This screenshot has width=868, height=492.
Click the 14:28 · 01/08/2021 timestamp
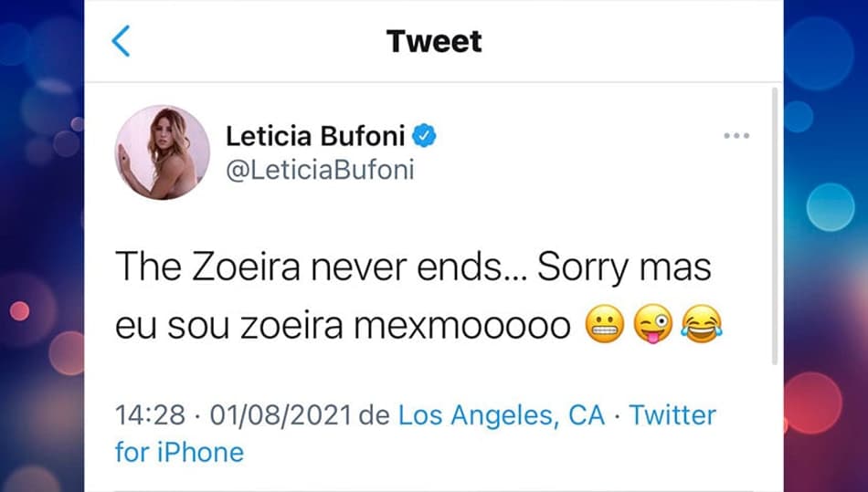click(x=233, y=415)
